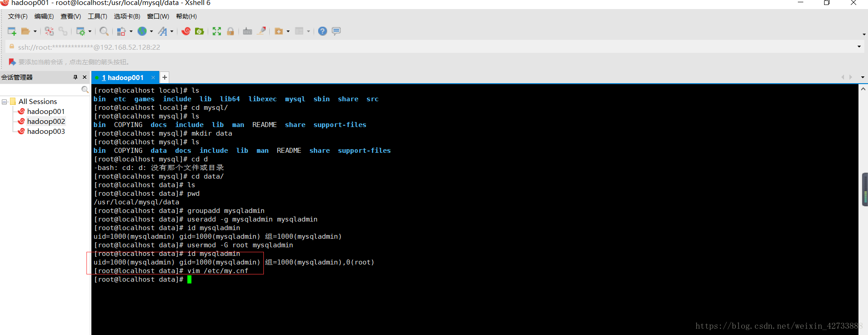Select the hadoop001 session in the tree
868x335 pixels.
(46, 112)
